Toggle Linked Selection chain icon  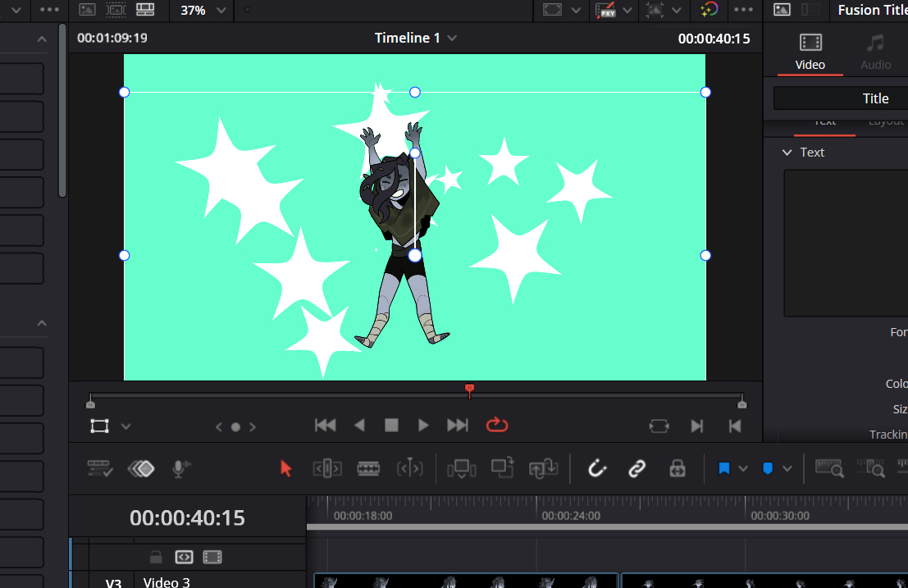637,468
